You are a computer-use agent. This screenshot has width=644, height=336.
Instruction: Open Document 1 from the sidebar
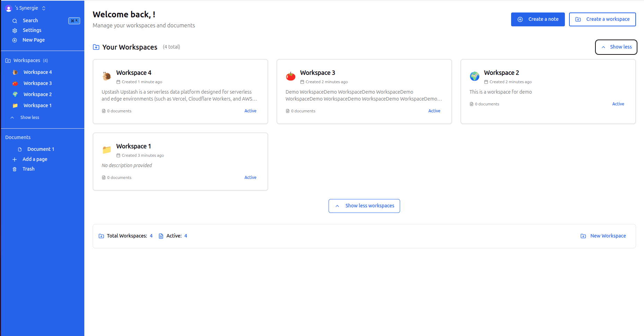coord(41,149)
